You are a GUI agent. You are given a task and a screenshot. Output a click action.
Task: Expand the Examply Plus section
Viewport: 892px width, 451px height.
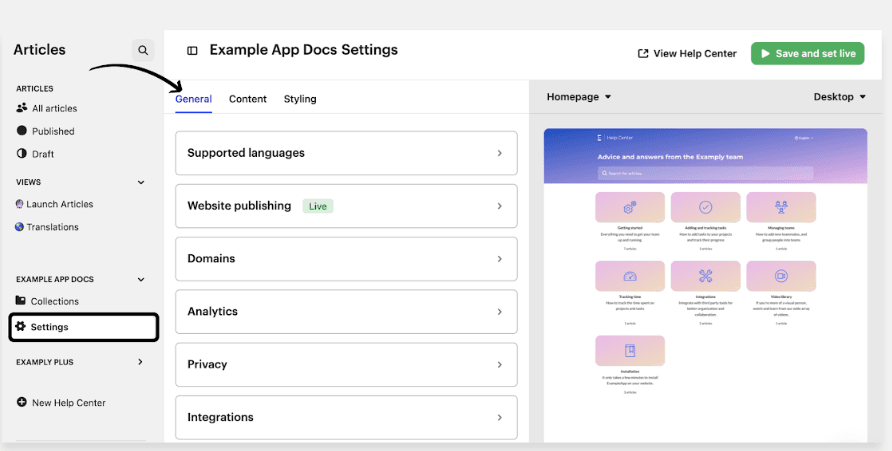(140, 362)
